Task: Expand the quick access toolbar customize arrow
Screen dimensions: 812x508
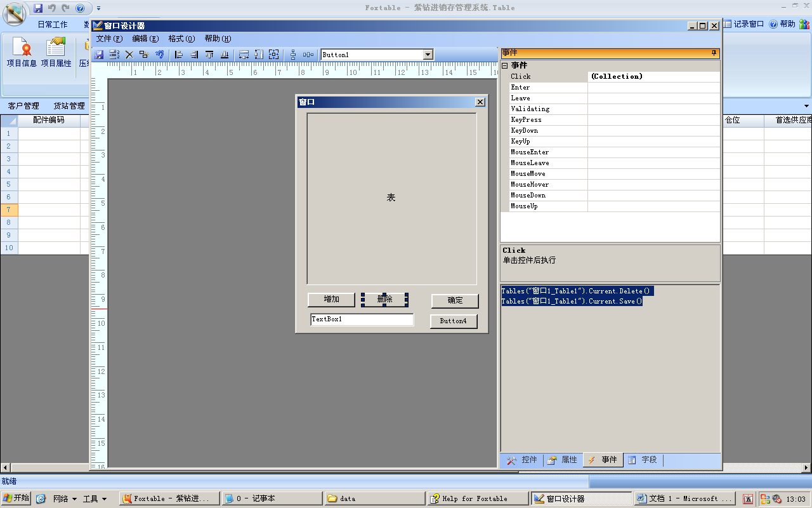Action: [x=98, y=8]
